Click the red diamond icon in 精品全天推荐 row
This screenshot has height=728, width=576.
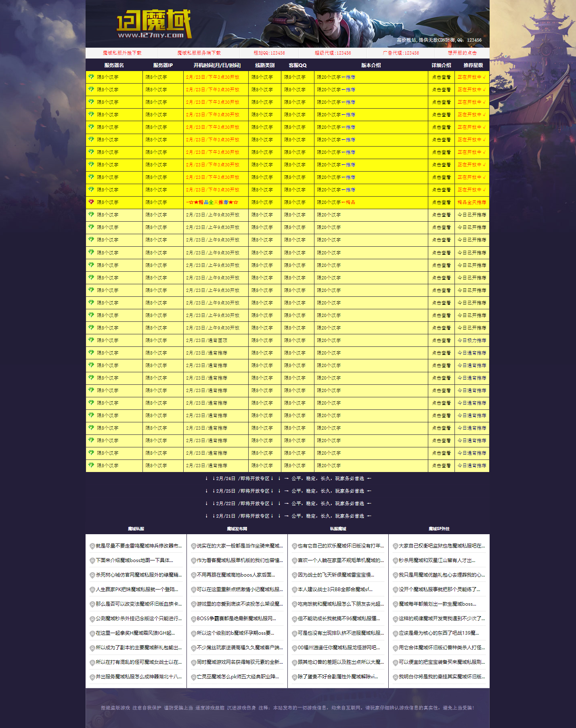[x=91, y=202]
